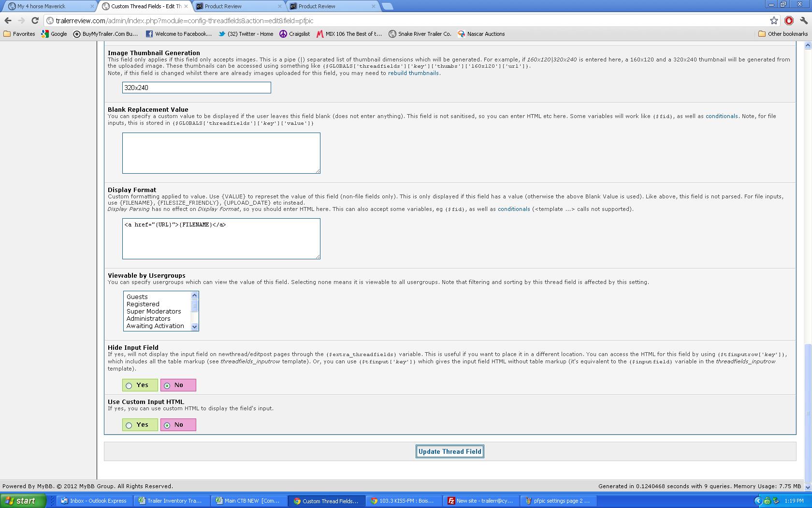Open the Craigslist bookmark
This screenshot has width=812, height=508.
pos(295,34)
